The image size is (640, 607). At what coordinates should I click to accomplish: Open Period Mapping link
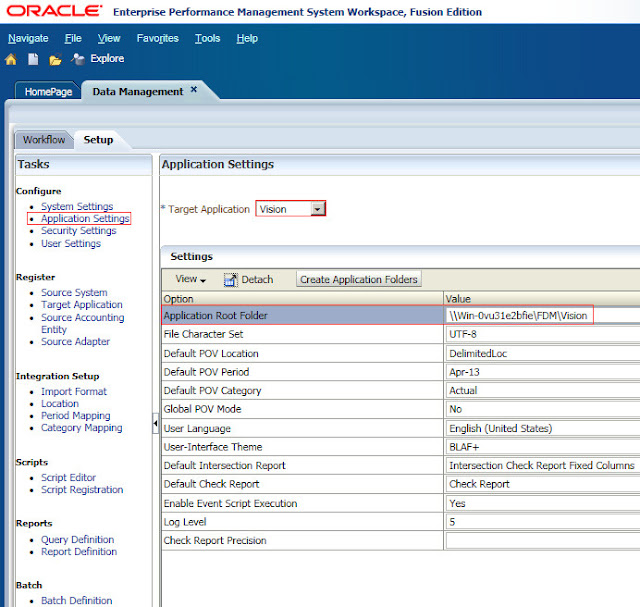coord(76,416)
